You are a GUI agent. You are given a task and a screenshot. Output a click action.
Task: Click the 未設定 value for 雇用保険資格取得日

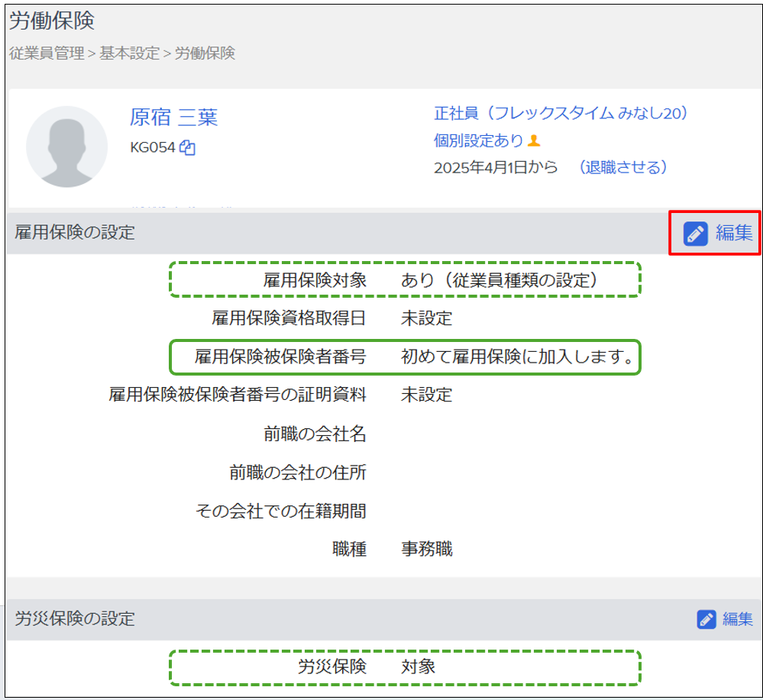[x=427, y=318]
